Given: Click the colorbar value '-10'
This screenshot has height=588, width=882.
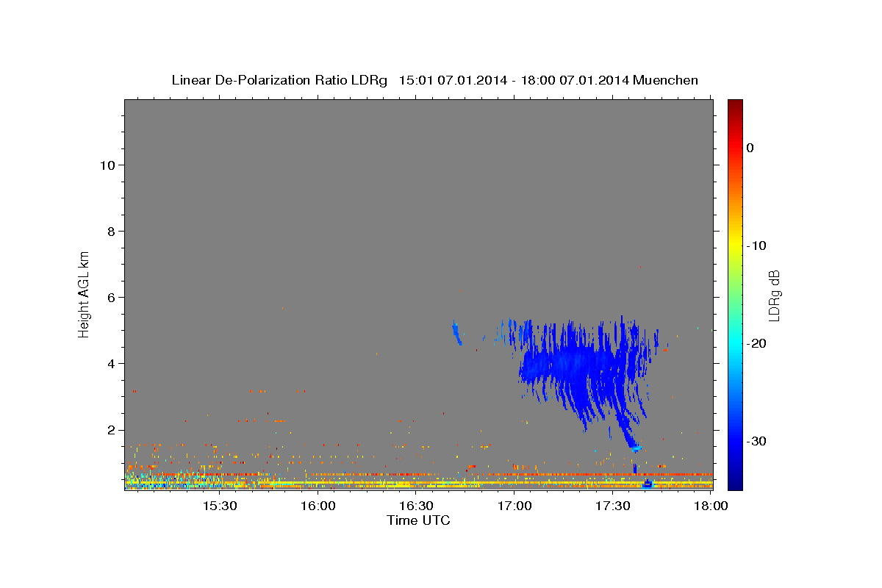Looking at the screenshot, I should pyautogui.click(x=758, y=245).
